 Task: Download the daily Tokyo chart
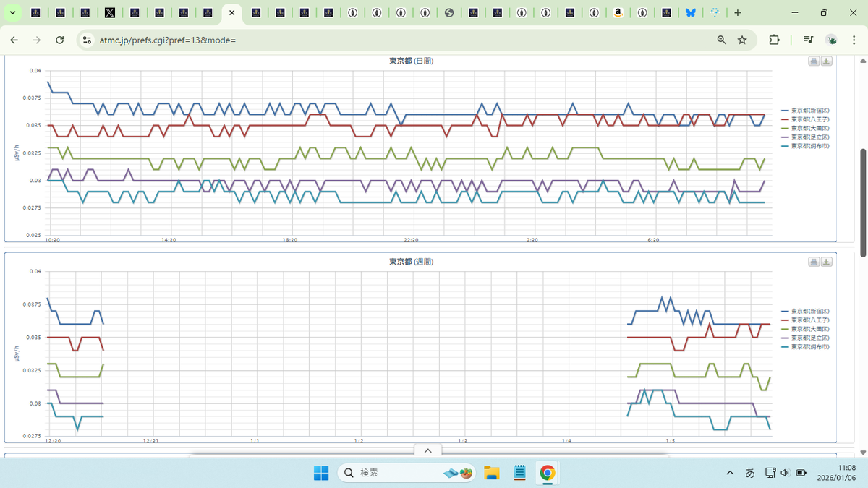click(x=827, y=61)
